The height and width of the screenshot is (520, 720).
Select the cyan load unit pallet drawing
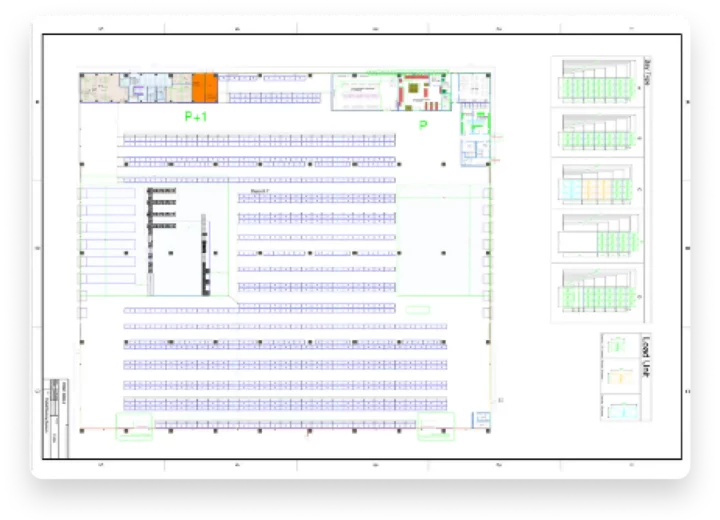(x=623, y=410)
